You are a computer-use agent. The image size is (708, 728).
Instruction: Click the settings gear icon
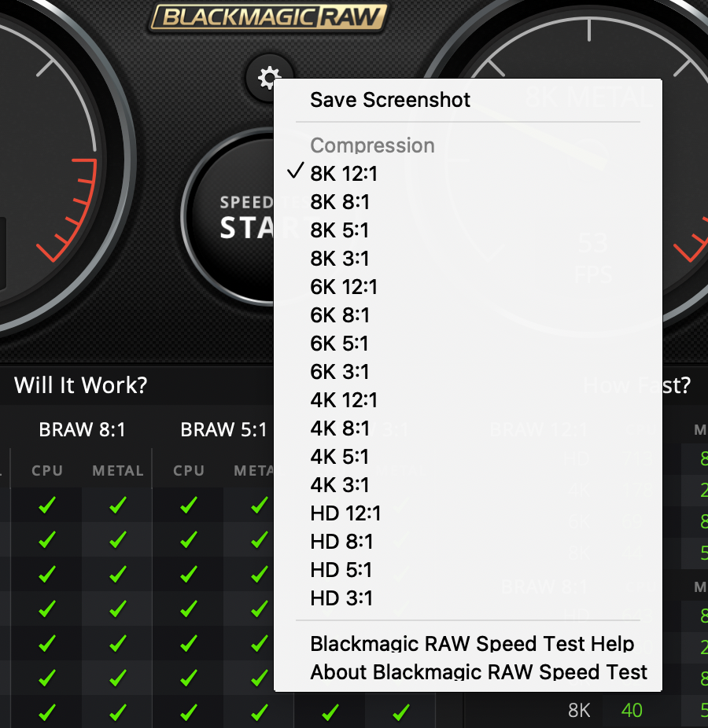coord(269,78)
